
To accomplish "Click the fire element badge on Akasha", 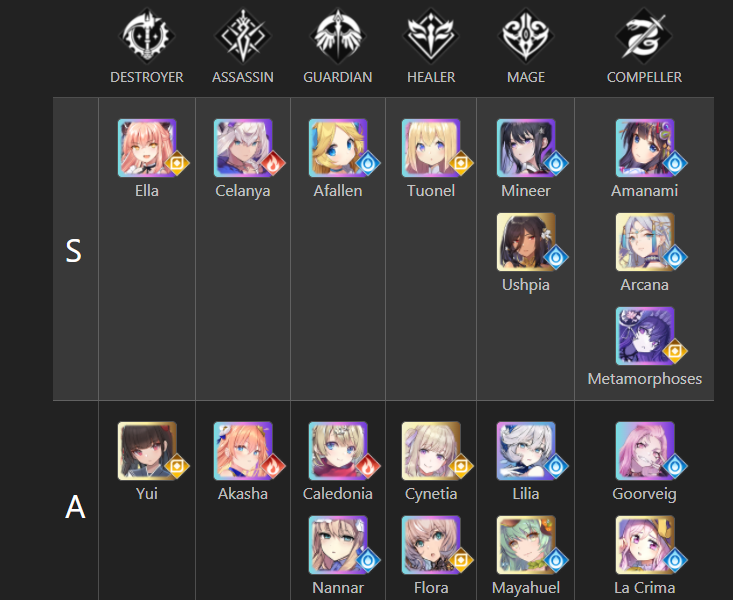I will tap(273, 466).
